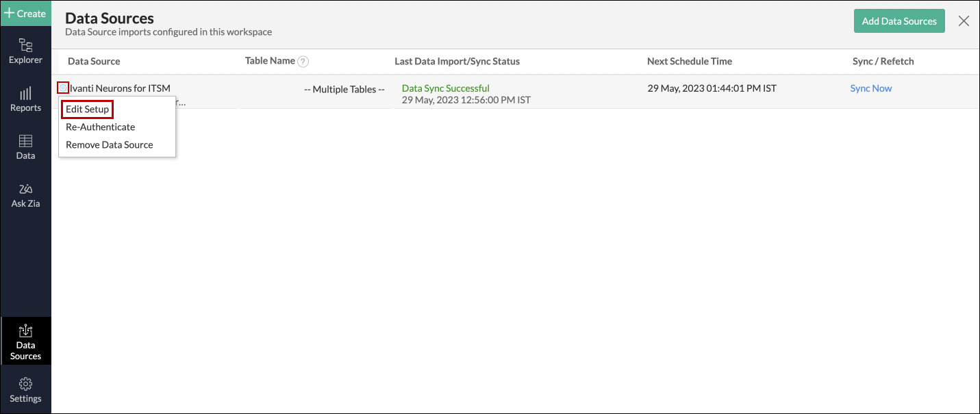This screenshot has height=414, width=980.
Task: Open the Create menu
Action: (25, 13)
